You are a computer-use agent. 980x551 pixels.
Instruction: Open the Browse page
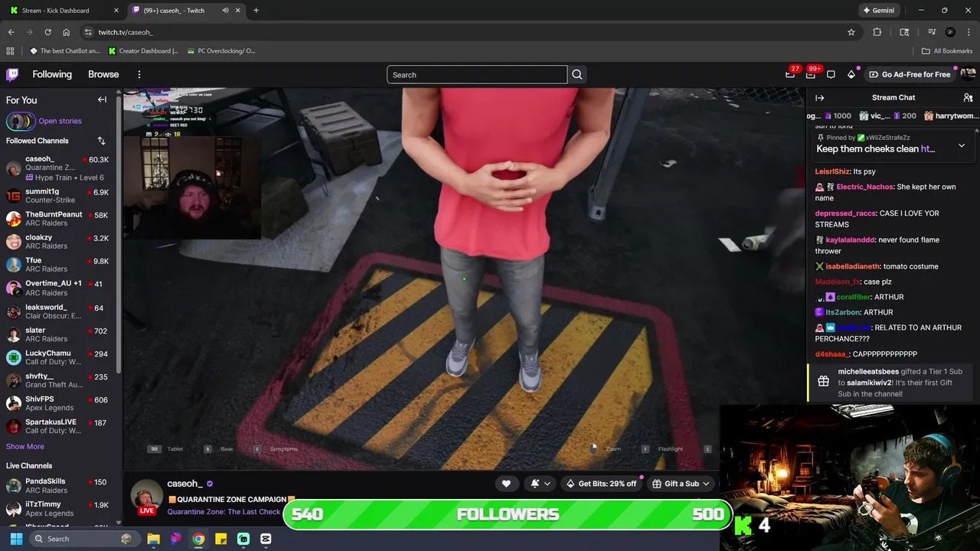(x=103, y=74)
